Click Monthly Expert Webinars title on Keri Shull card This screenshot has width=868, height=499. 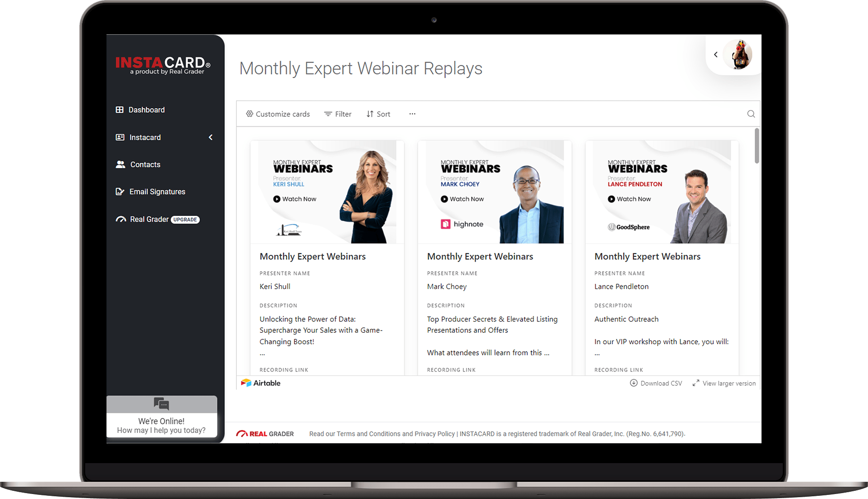click(313, 256)
